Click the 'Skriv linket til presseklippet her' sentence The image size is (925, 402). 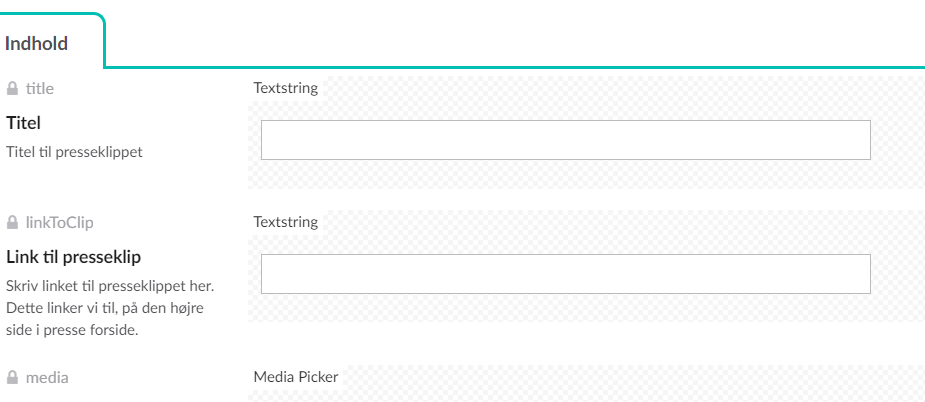click(x=110, y=286)
